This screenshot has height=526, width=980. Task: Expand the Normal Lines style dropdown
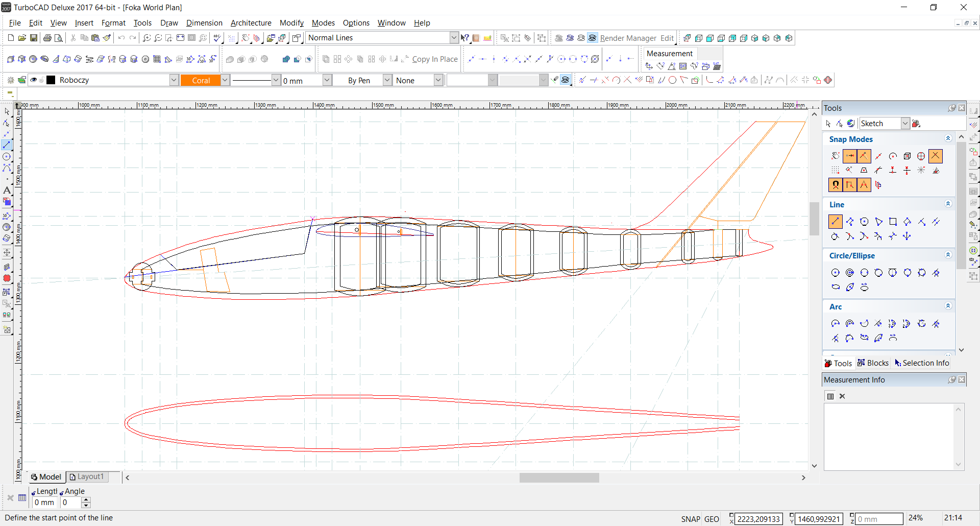[454, 38]
